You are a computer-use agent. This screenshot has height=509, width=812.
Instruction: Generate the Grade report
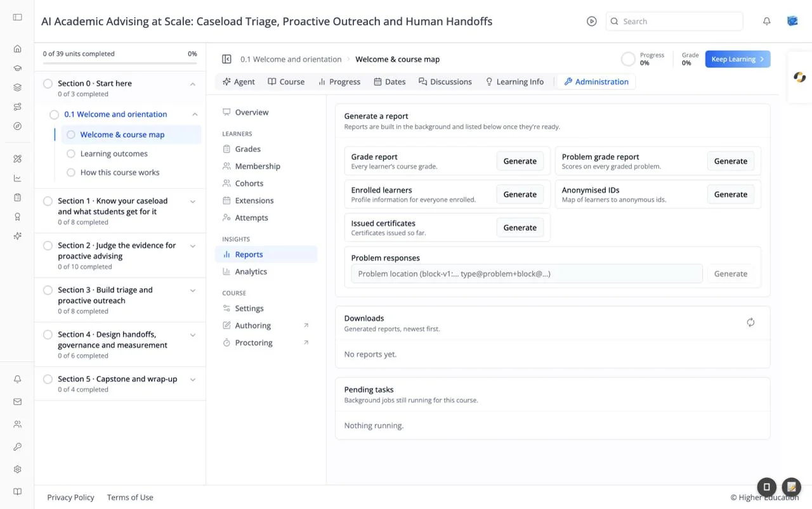pos(520,161)
